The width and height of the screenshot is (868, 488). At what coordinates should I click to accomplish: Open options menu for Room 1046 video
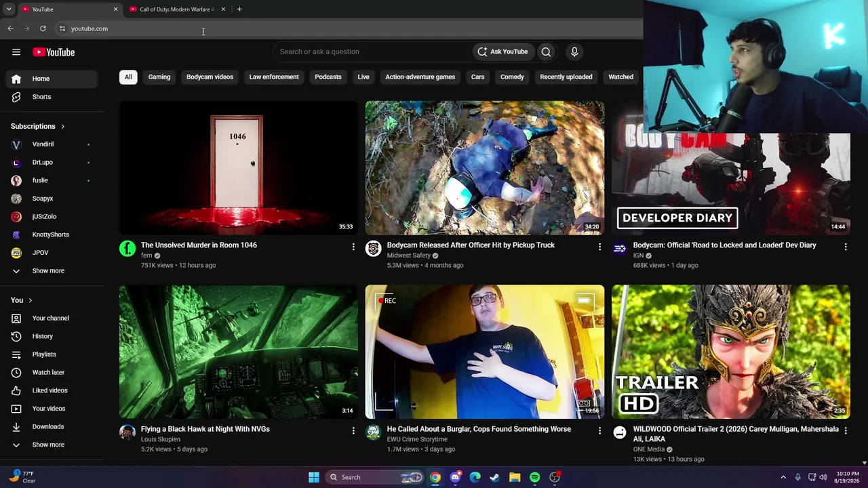coord(353,247)
